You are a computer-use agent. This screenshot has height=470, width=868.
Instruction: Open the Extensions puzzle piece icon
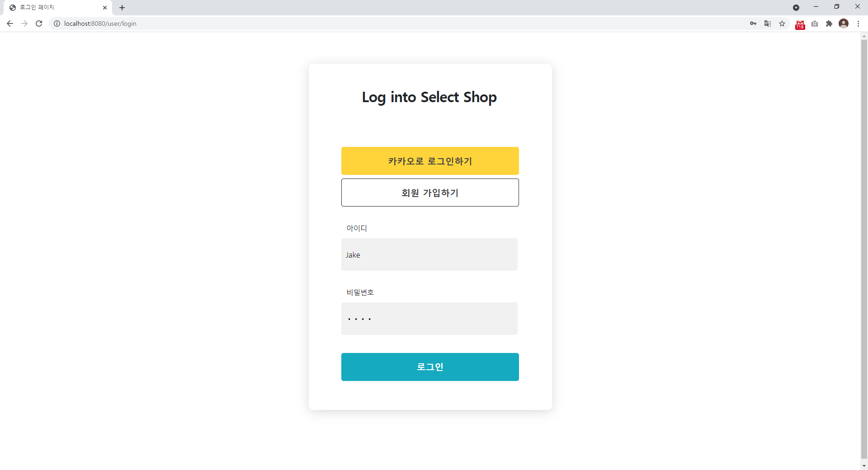click(x=829, y=23)
